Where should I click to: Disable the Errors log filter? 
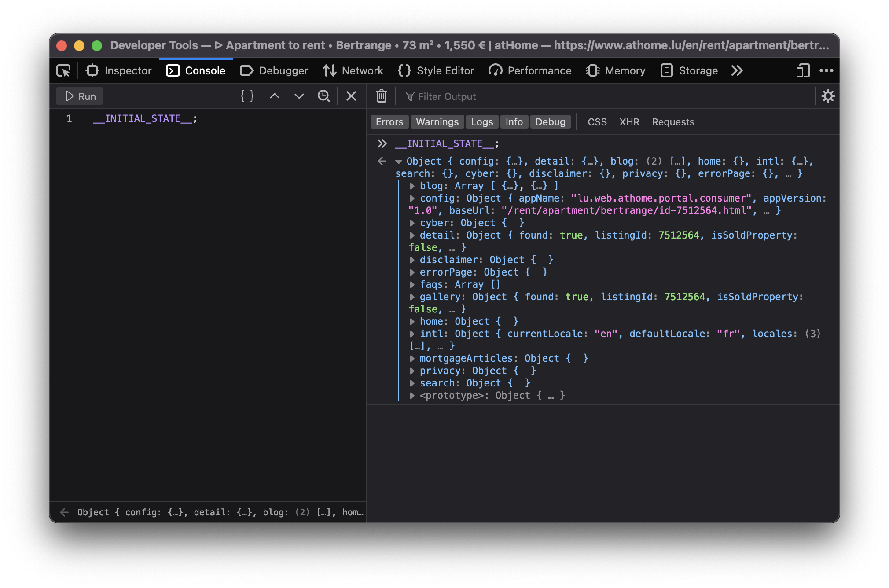coord(389,122)
